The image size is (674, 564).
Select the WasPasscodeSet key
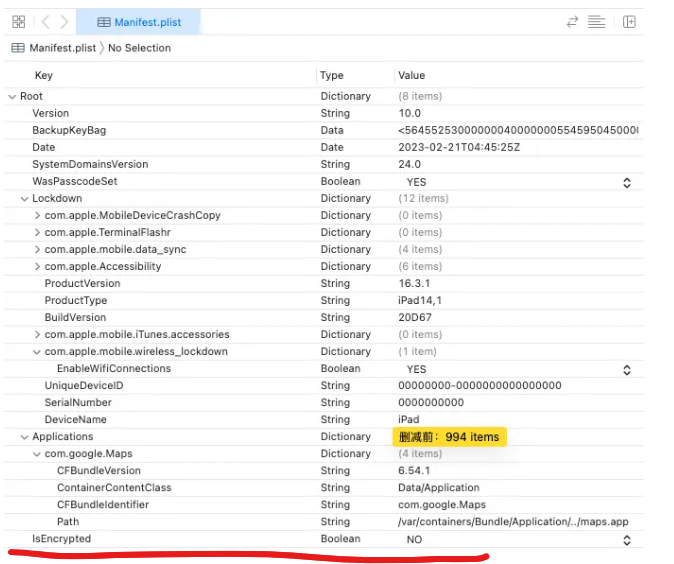pyautogui.click(x=74, y=181)
